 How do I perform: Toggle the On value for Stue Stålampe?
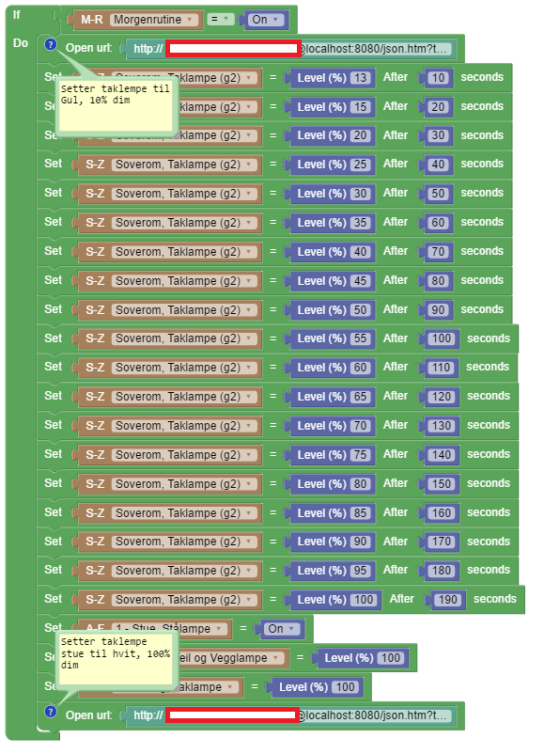[281, 629]
